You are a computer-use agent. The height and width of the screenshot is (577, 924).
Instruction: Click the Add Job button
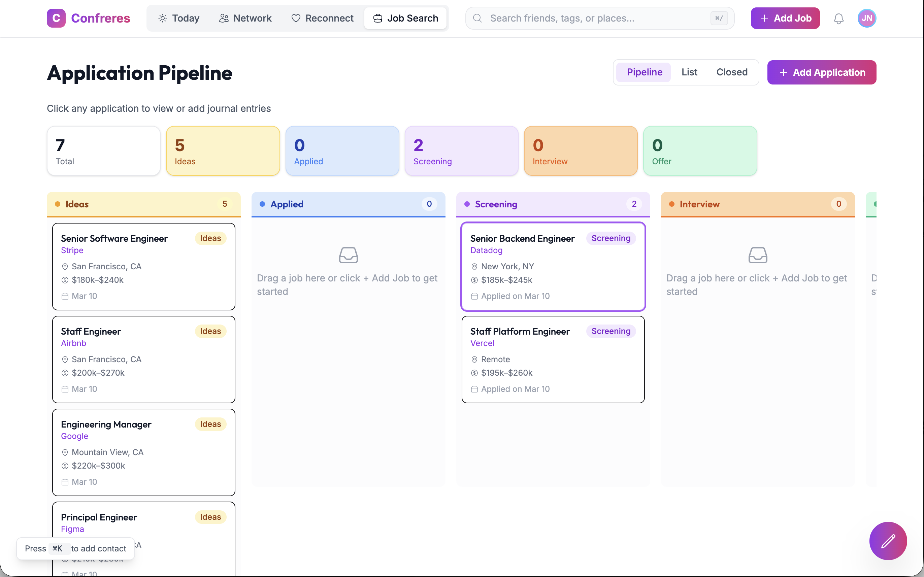pos(785,18)
